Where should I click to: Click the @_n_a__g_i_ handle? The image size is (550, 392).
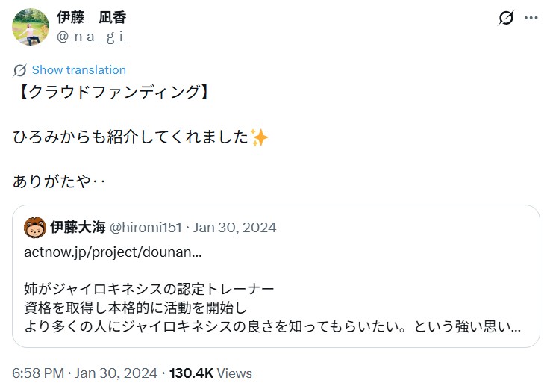pyautogui.click(x=92, y=36)
